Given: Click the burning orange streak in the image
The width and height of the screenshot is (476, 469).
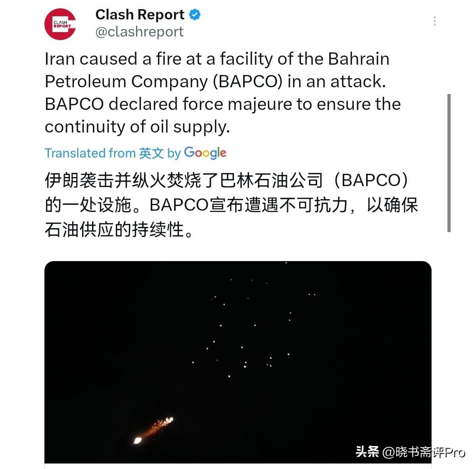Looking at the screenshot, I should (153, 430).
